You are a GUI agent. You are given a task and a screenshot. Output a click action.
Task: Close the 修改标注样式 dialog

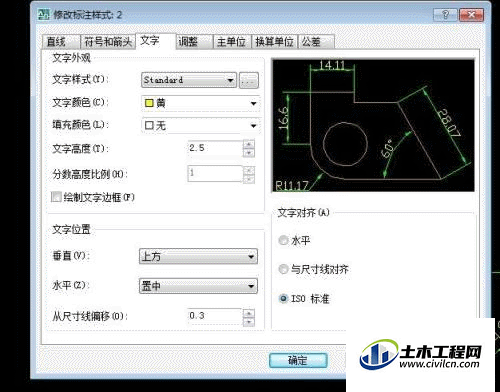click(471, 15)
